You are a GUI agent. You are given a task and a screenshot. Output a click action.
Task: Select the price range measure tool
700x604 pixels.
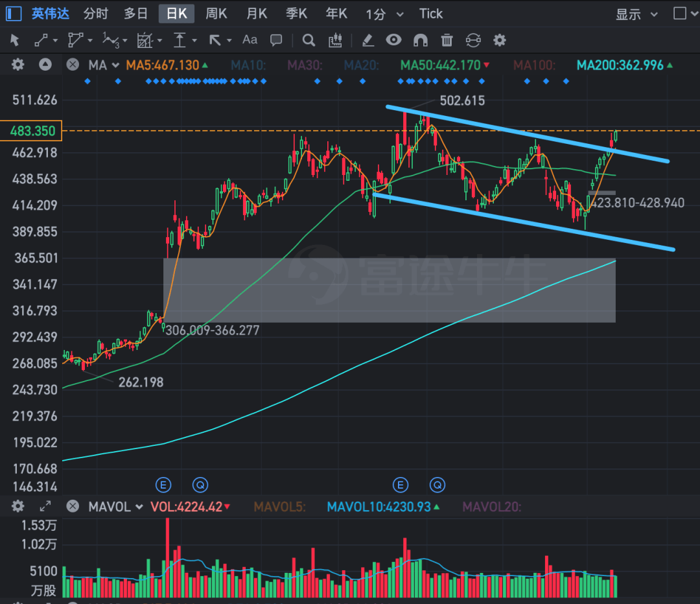(x=180, y=40)
